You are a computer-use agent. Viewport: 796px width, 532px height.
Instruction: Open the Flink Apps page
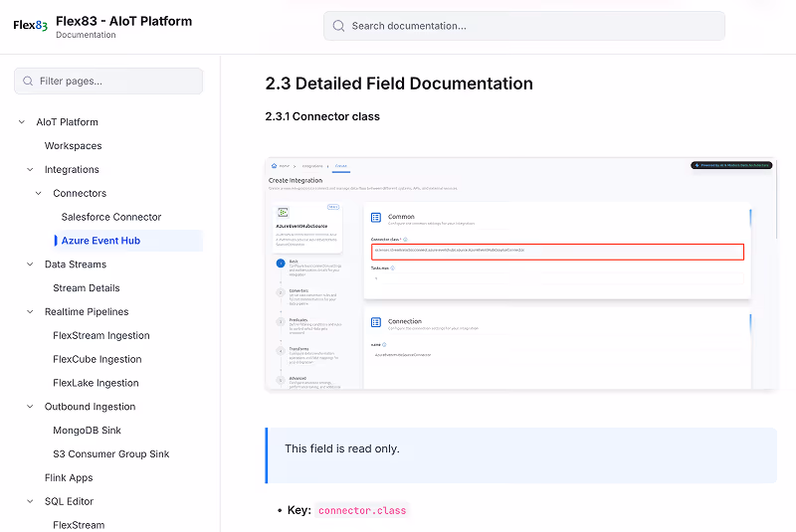(x=69, y=477)
